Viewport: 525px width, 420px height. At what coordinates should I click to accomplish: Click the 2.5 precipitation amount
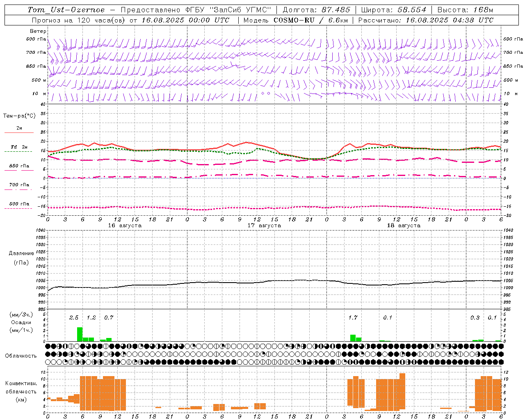tap(73, 318)
